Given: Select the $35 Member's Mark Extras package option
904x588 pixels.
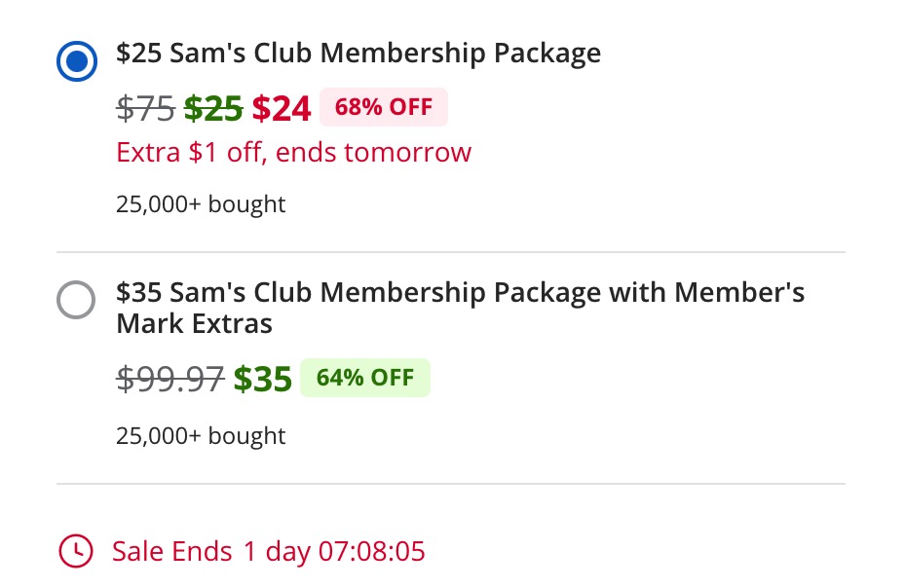Looking at the screenshot, I should tap(76, 300).
